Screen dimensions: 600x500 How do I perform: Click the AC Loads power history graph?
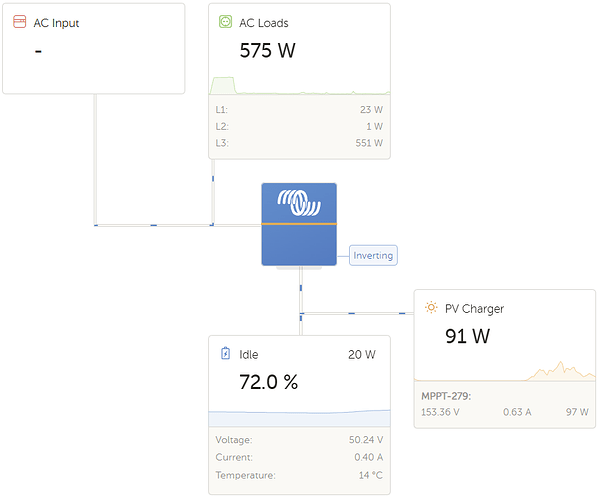(x=300, y=85)
